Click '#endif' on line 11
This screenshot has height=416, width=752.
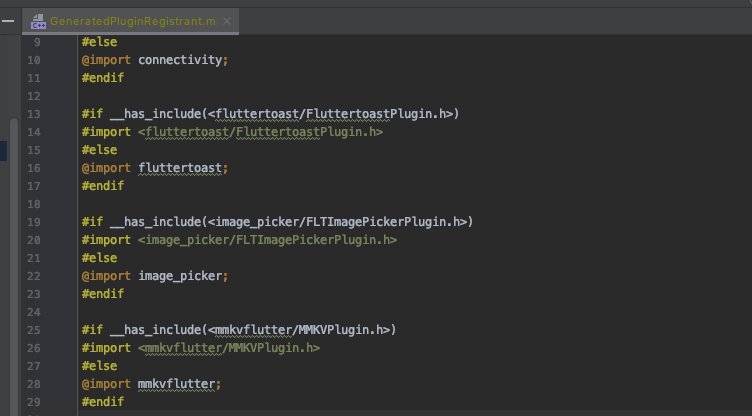coord(103,78)
